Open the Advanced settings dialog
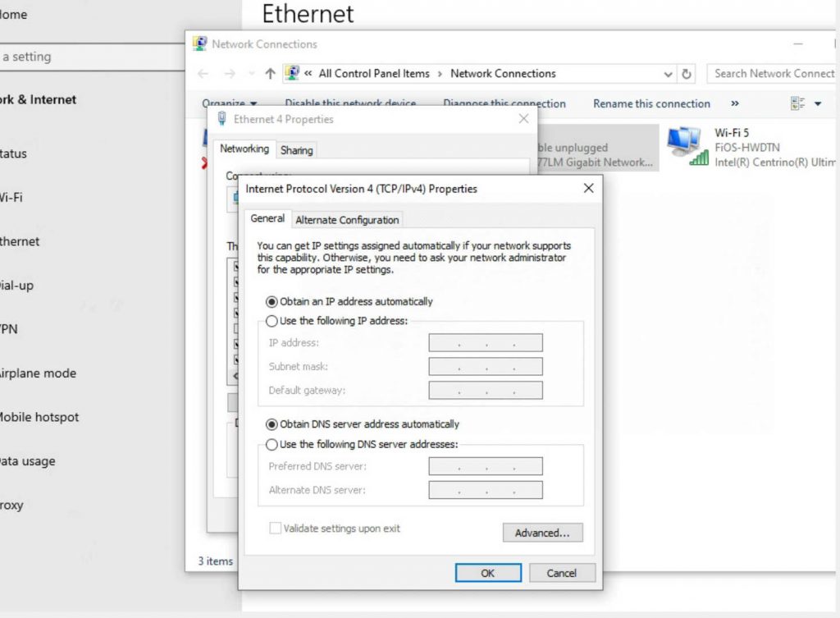 [542, 533]
